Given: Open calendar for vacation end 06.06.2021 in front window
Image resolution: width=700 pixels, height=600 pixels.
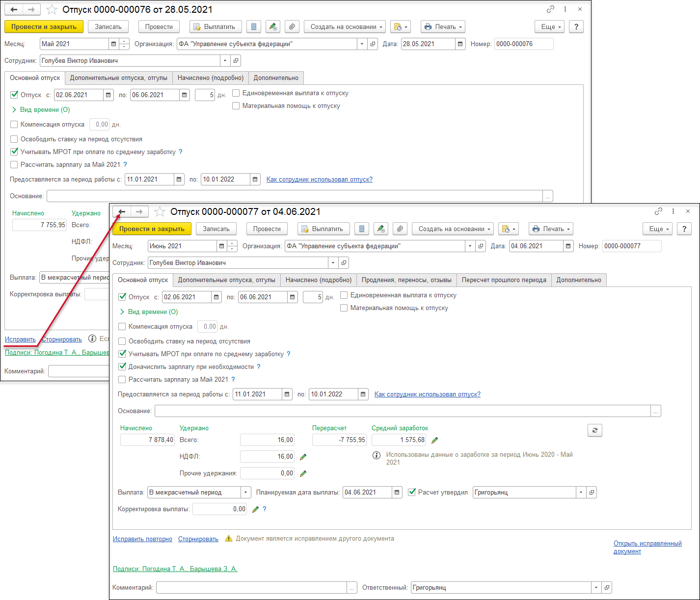Looking at the screenshot, I should 293,297.
